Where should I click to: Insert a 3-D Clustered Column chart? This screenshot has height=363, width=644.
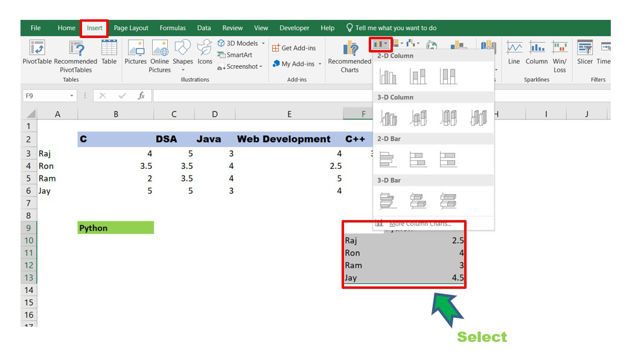388,118
